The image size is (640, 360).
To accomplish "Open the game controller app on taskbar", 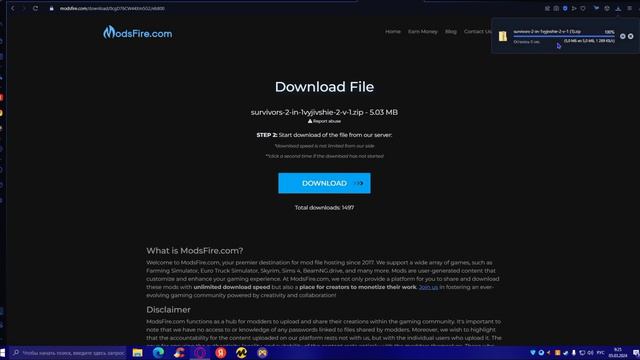I will 262,353.
